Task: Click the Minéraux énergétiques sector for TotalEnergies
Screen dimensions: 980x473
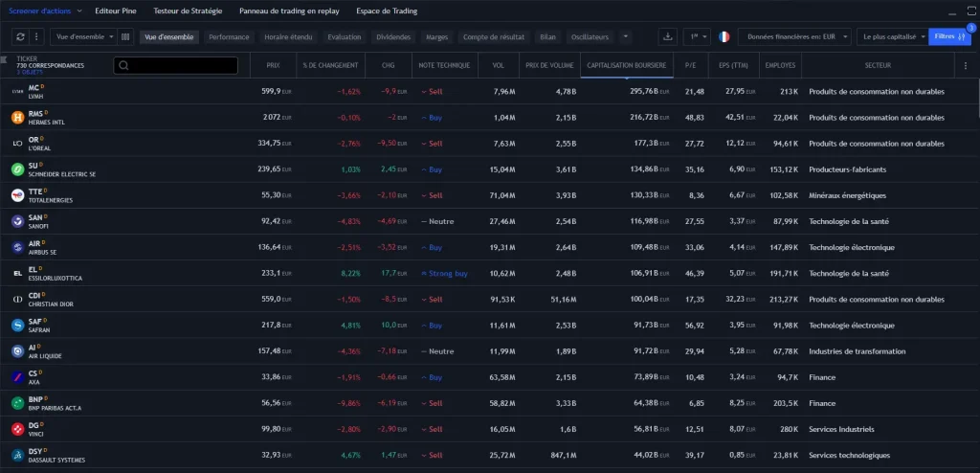Action: point(848,195)
